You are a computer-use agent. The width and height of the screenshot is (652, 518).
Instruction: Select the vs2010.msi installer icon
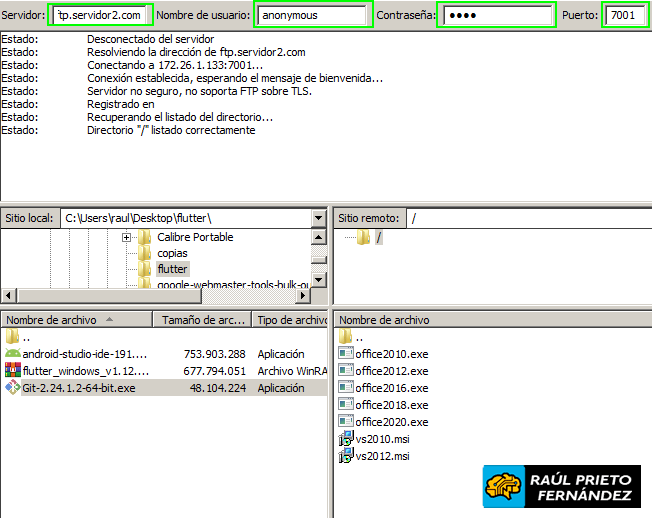point(346,439)
